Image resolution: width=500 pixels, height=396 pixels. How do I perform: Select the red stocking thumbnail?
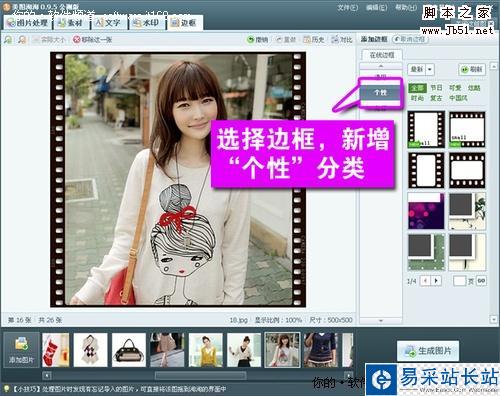[56, 350]
